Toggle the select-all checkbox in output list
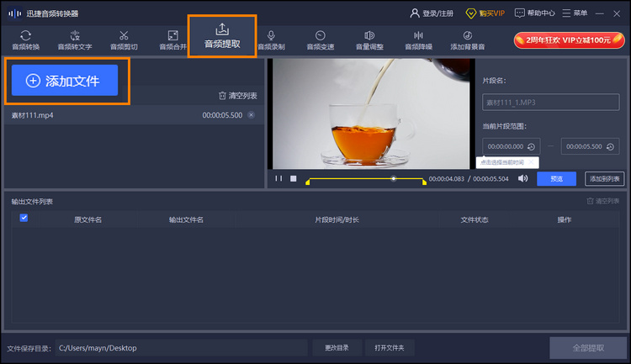Screen dimensions: 631x364 [x=24, y=218]
